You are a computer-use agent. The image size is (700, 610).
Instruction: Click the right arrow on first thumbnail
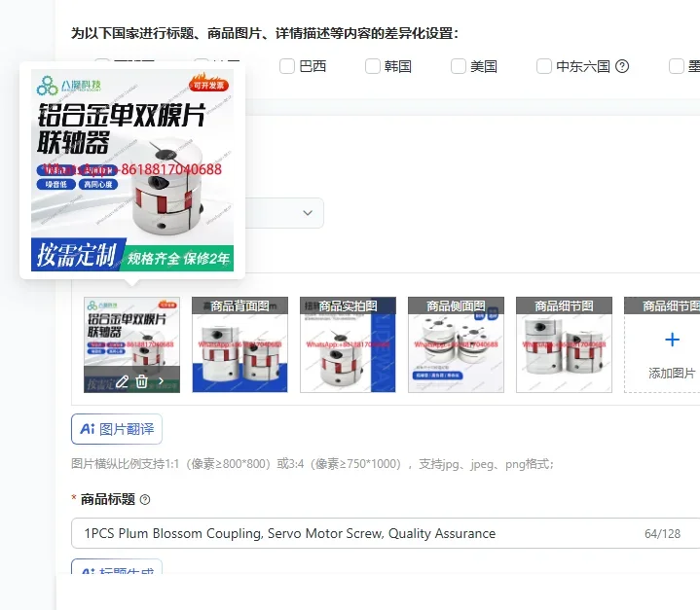tap(162, 381)
